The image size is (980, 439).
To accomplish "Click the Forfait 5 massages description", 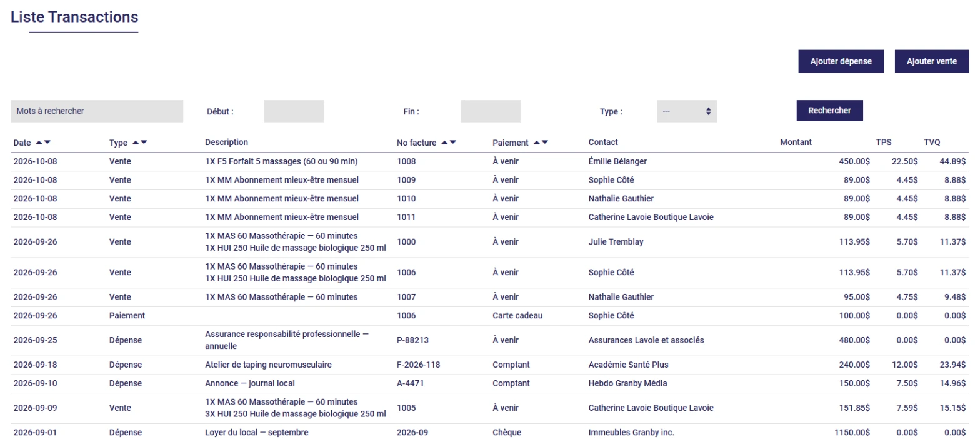I will [x=281, y=161].
